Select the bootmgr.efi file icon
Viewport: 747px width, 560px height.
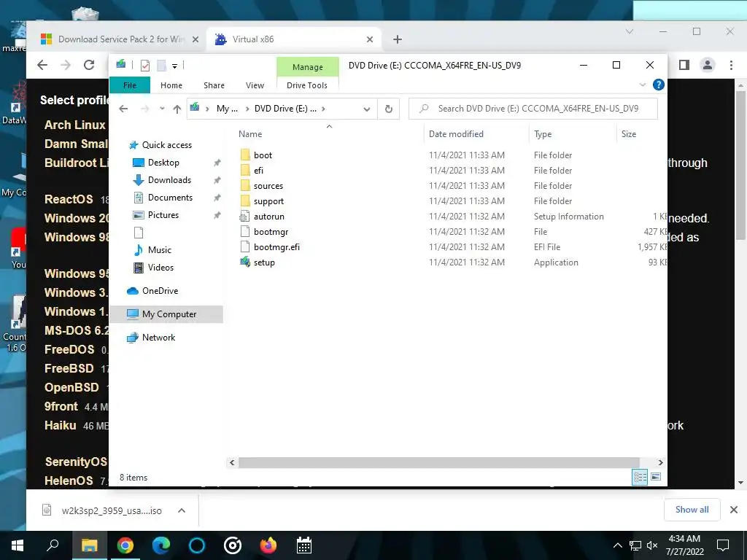point(245,246)
